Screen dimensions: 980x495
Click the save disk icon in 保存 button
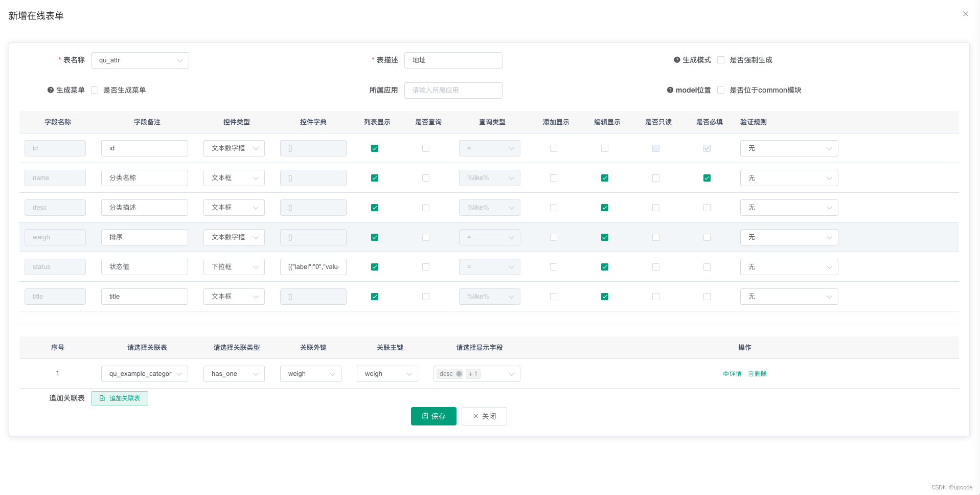424,416
